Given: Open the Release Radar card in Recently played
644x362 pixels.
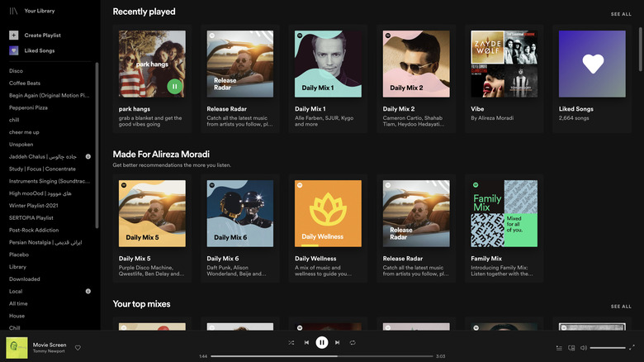Looking at the screenshot, I should (x=240, y=79).
